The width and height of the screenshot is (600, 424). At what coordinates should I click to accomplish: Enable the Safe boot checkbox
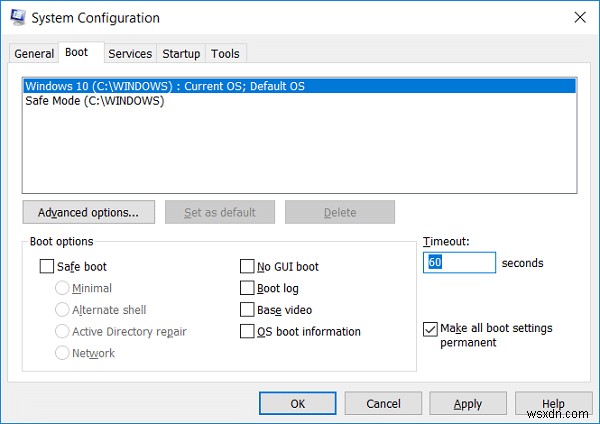[x=47, y=267]
